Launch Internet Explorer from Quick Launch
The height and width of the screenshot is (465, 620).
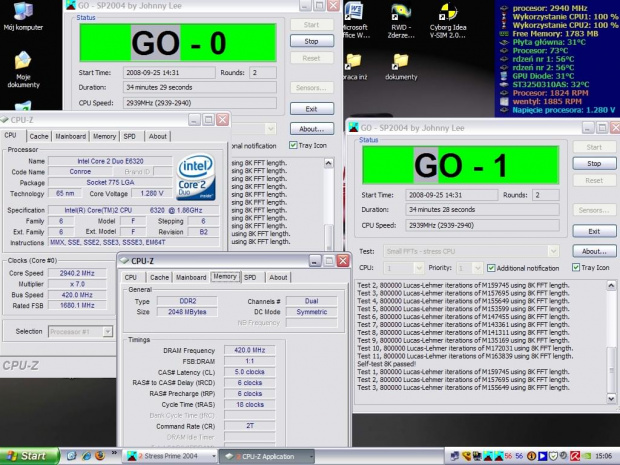tap(86, 456)
